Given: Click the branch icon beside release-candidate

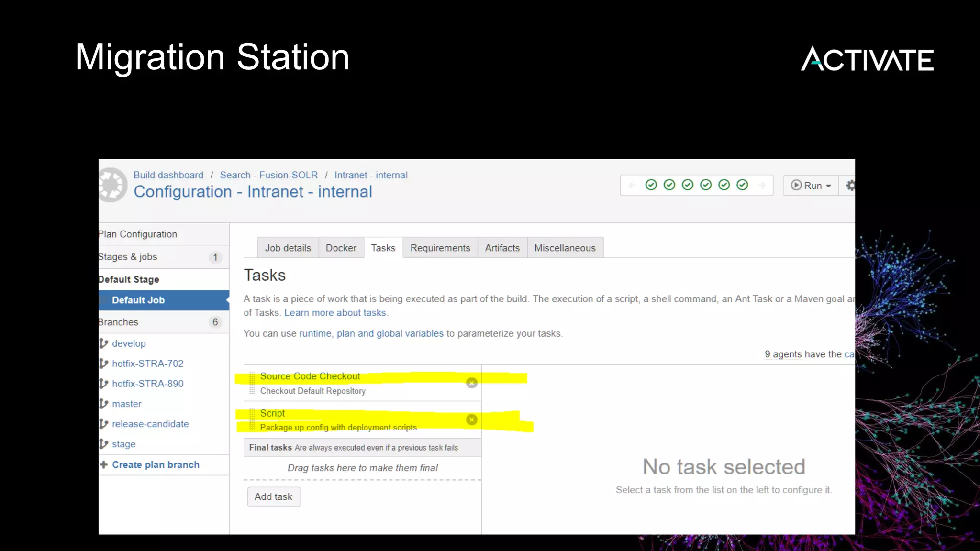Looking at the screenshot, I should click(103, 424).
